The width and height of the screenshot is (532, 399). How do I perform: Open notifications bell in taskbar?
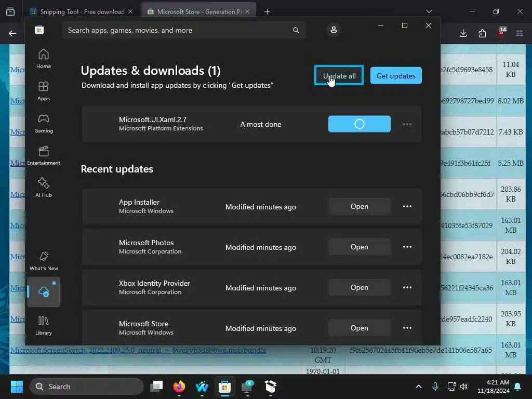click(x=518, y=387)
